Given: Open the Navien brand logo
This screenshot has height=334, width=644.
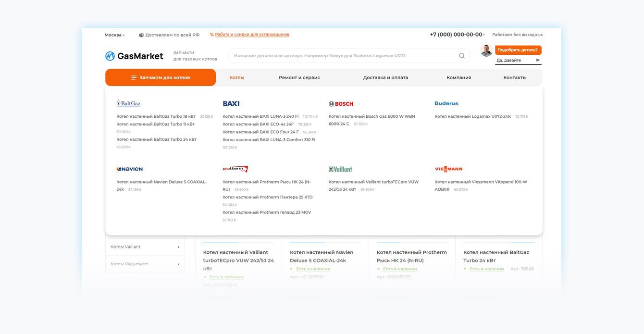Looking at the screenshot, I should pyautogui.click(x=129, y=169).
